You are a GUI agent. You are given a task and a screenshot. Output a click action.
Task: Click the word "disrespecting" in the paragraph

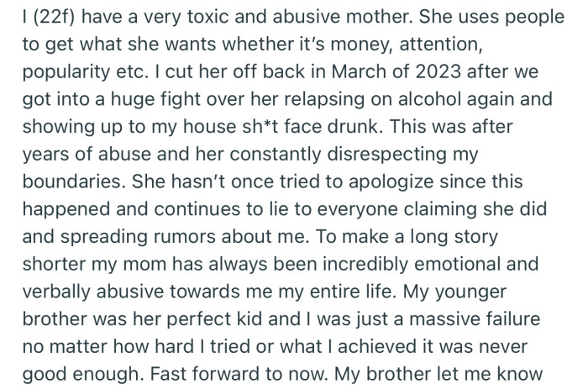tap(387, 155)
